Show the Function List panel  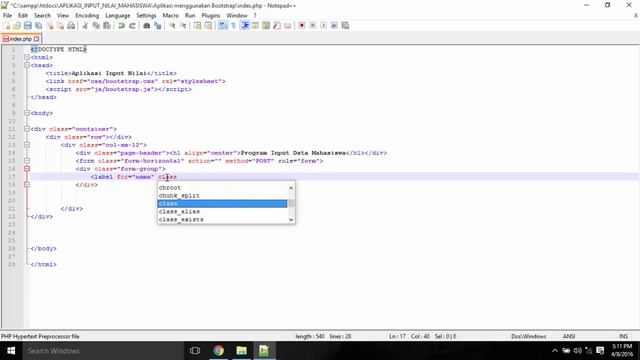click(x=277, y=26)
